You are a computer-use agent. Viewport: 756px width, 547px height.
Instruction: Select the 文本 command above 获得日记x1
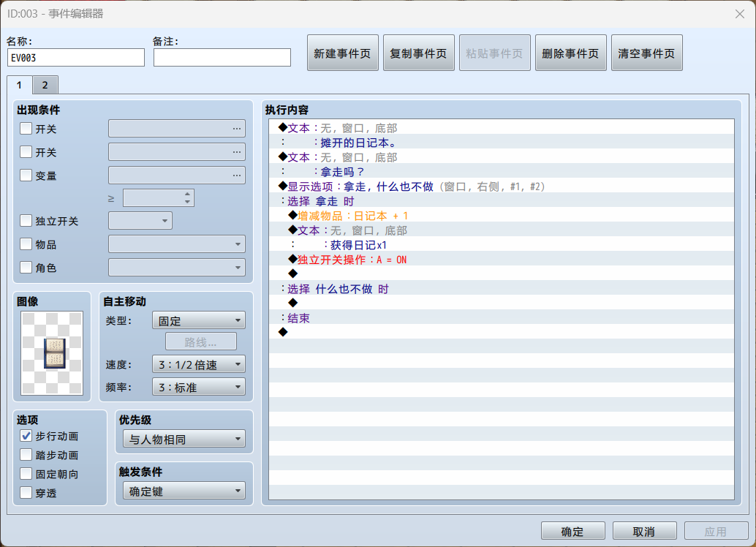pyautogui.click(x=502, y=230)
